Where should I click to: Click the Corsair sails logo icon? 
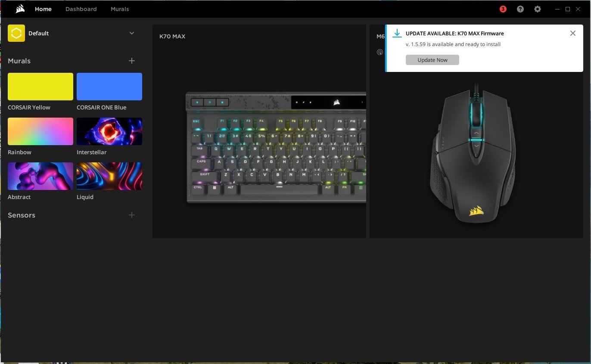coord(20,9)
